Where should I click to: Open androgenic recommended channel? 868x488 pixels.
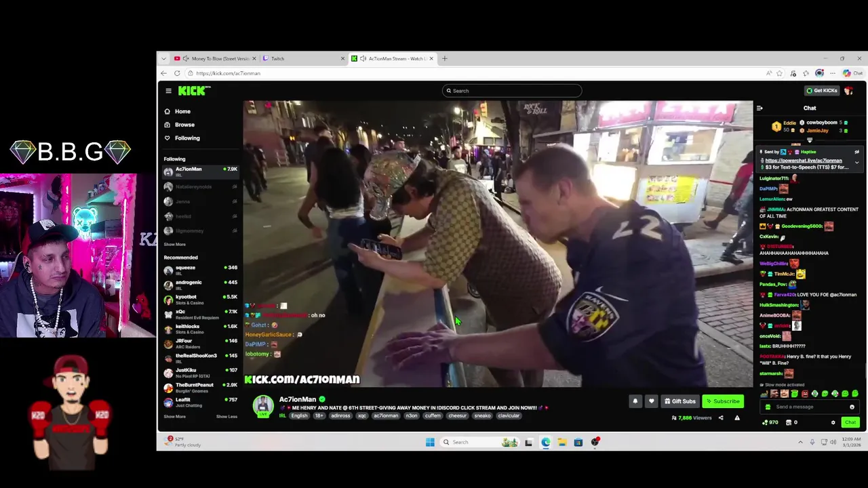pyautogui.click(x=200, y=285)
